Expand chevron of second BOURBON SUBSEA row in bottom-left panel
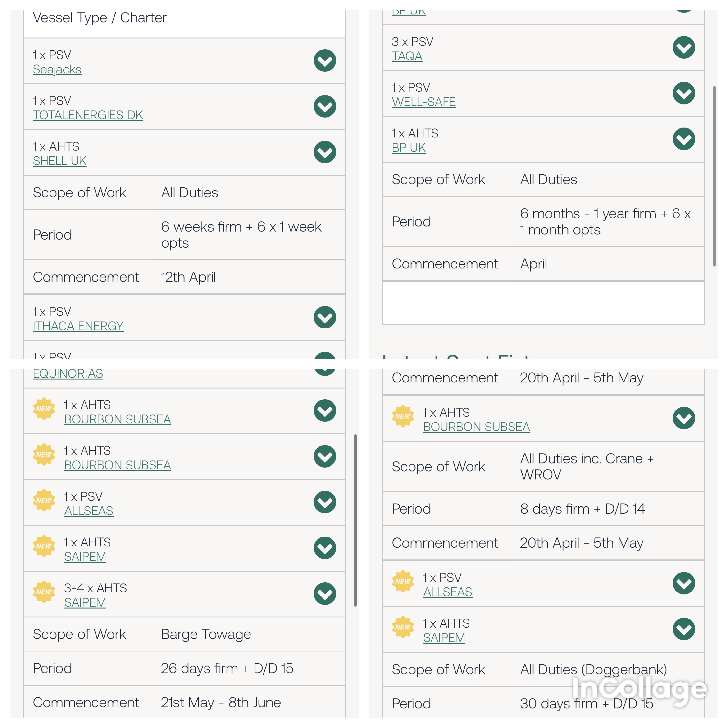Viewport: 728px width, 728px height. click(x=325, y=456)
